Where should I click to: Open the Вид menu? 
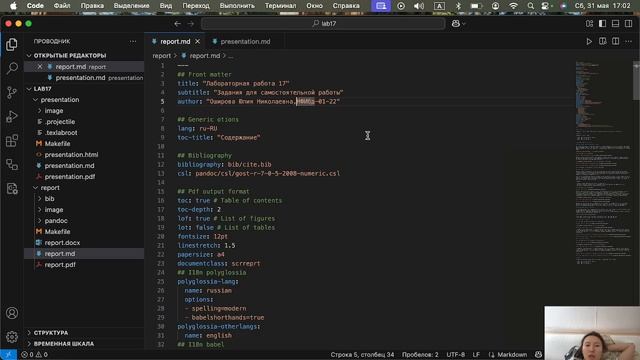point(166,6)
